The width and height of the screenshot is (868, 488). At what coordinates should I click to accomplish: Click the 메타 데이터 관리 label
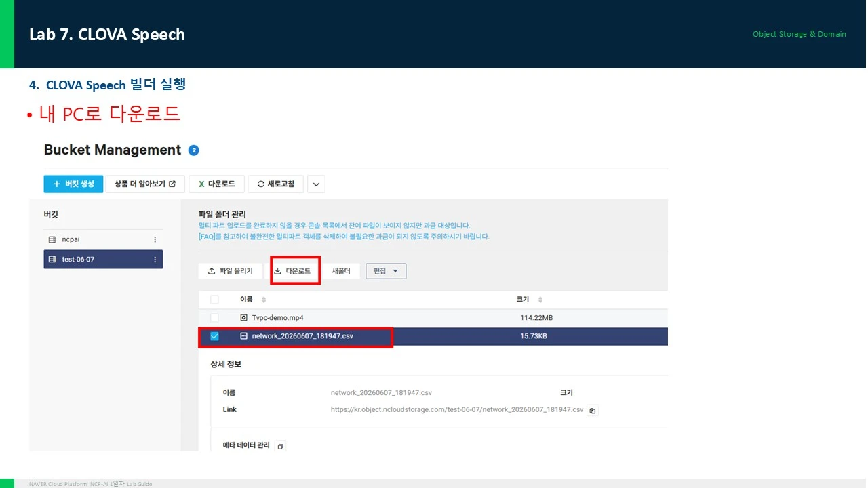click(246, 445)
